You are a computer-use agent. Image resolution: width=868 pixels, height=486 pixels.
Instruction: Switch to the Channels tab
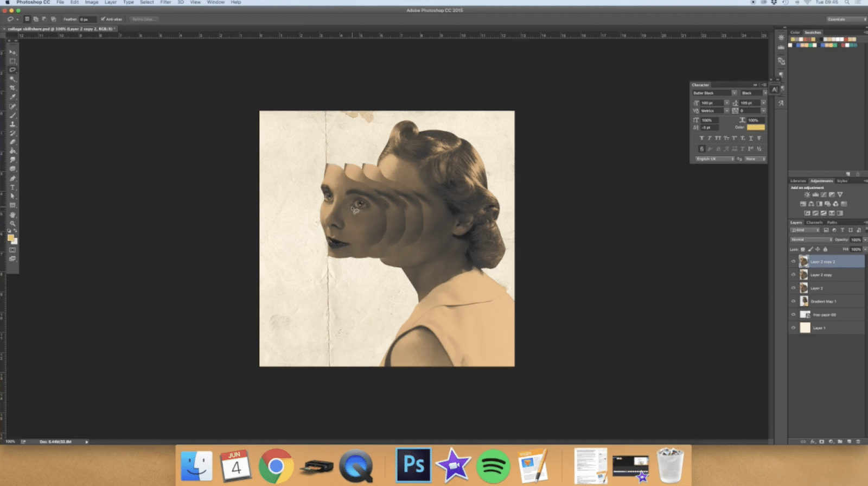(x=814, y=222)
